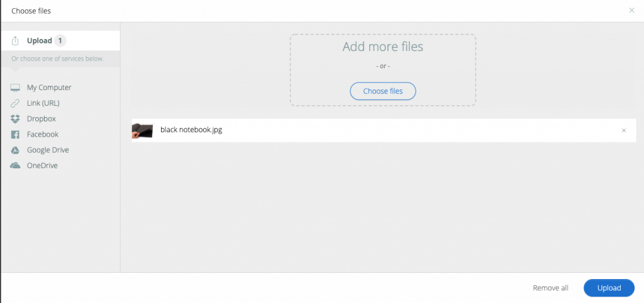The width and height of the screenshot is (644, 303).
Task: Click the blue Upload button
Action: click(608, 288)
